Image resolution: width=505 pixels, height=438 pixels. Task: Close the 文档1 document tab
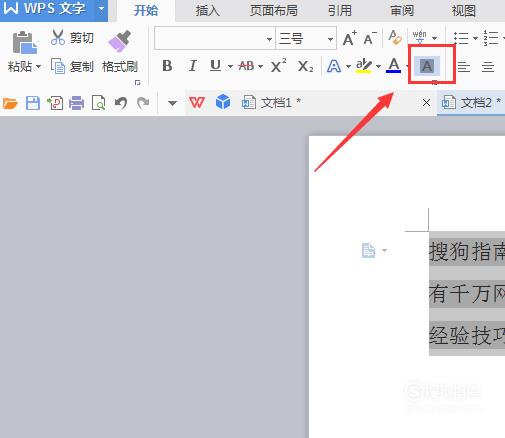click(x=426, y=103)
